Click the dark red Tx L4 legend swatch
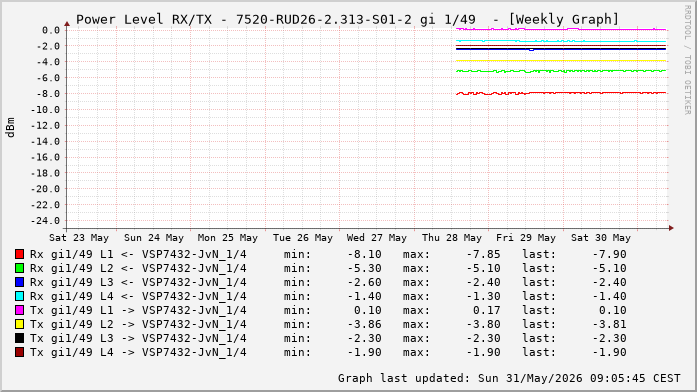Screen dimensions: 697x392 pyautogui.click(x=19, y=352)
